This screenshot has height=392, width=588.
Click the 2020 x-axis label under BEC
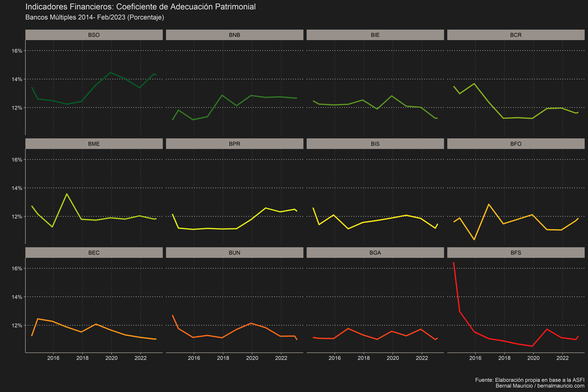pyautogui.click(x=112, y=358)
